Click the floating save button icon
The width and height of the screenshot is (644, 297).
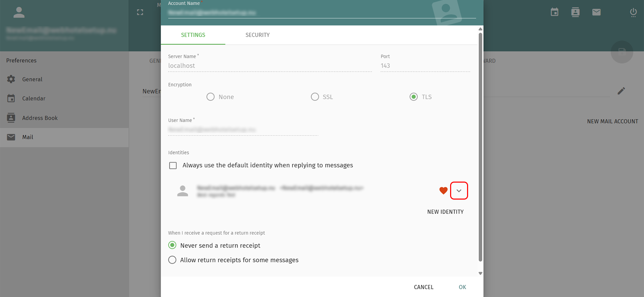pyautogui.click(x=622, y=52)
